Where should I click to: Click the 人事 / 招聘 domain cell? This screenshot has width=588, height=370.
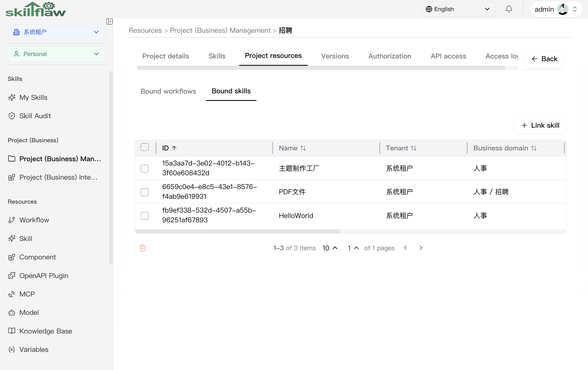click(491, 192)
